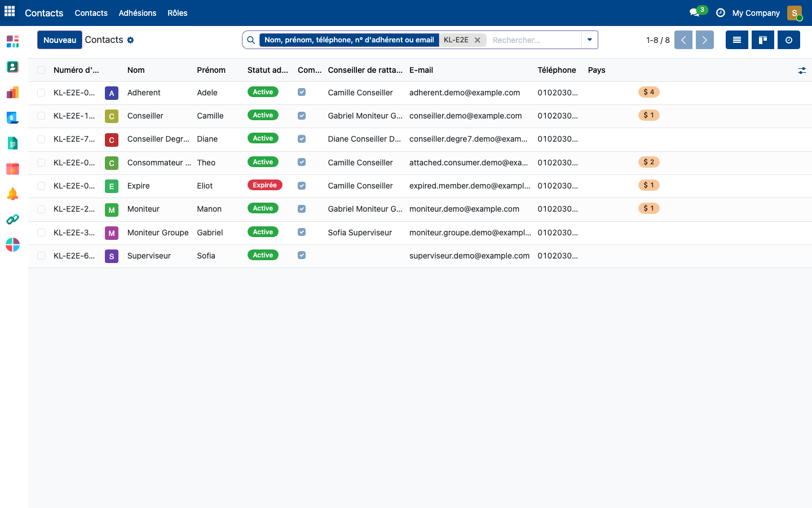Click the Expirée status badge
The image size is (812, 508).
[x=264, y=185]
